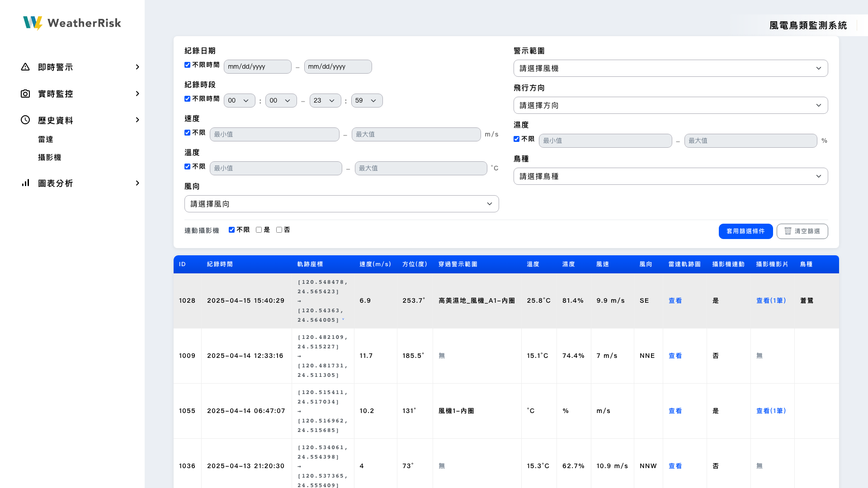Image resolution: width=868 pixels, height=488 pixels.
Task: Toggle 不限 checkbox for 濕度
Action: (x=516, y=139)
